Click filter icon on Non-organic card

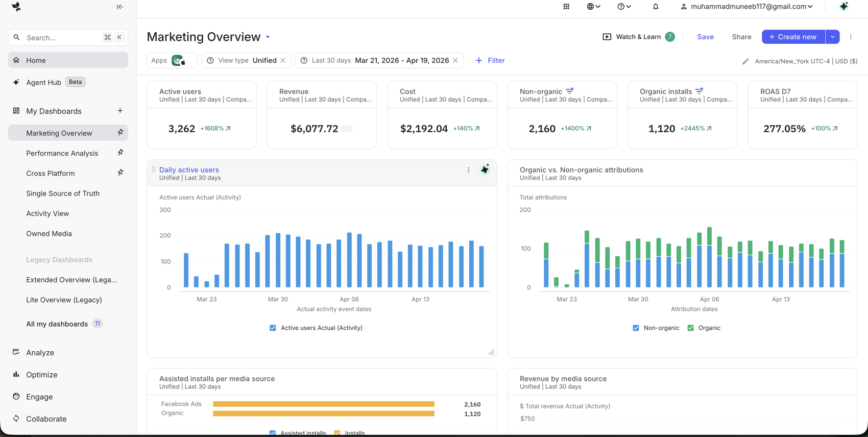tap(570, 91)
